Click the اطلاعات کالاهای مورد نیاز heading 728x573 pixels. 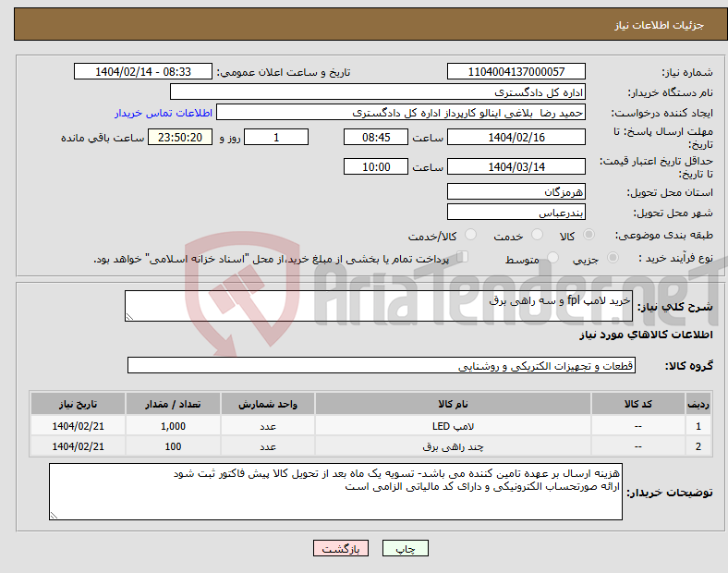click(x=646, y=335)
